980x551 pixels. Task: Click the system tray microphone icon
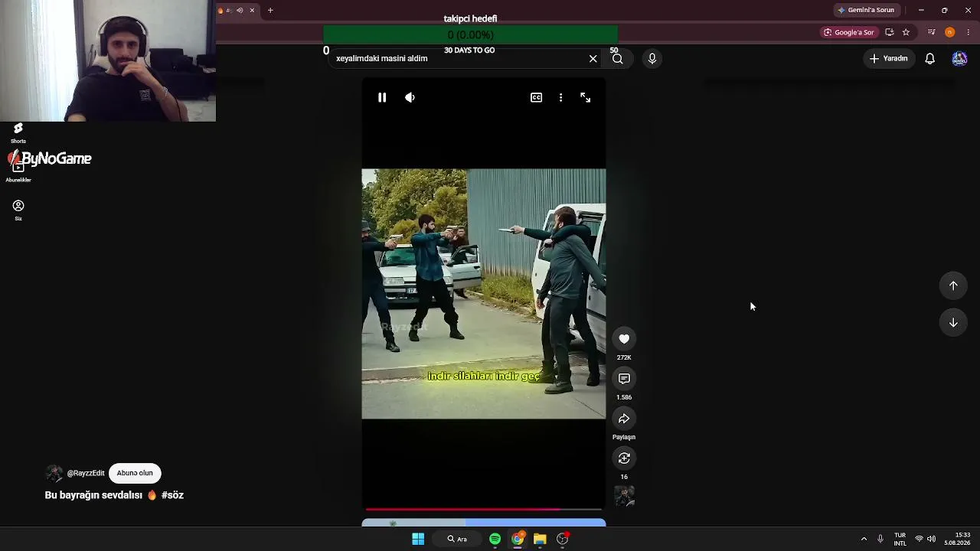pyautogui.click(x=880, y=539)
